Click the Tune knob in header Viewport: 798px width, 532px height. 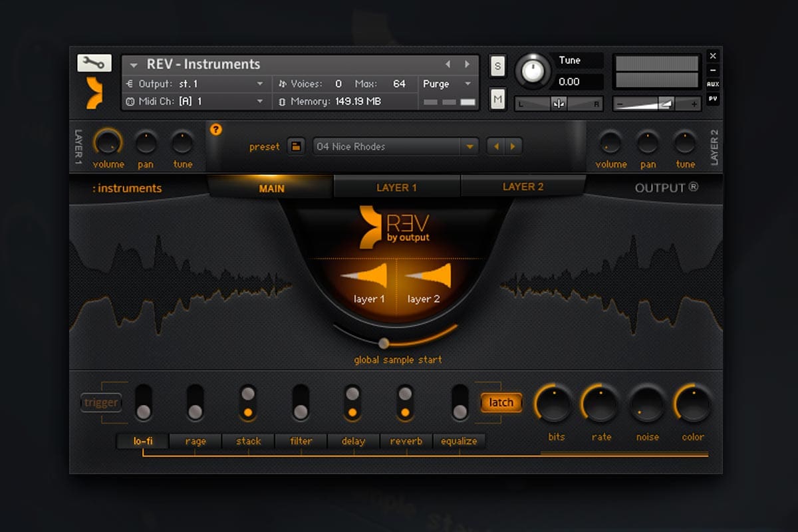point(532,70)
